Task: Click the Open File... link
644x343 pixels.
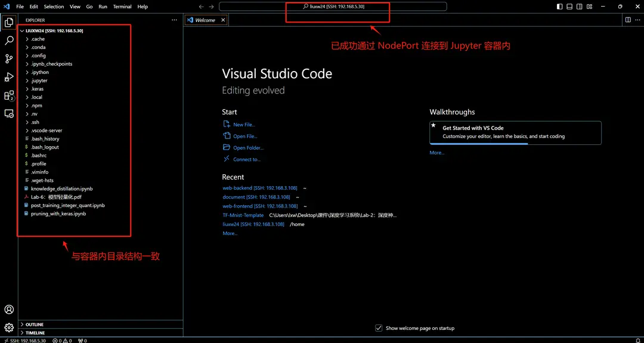Action: pyautogui.click(x=245, y=136)
